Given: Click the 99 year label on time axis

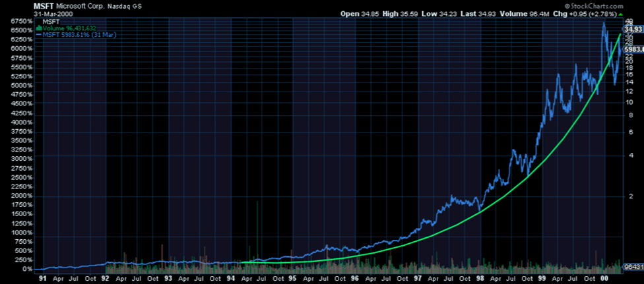Looking at the screenshot, I should [x=542, y=278].
